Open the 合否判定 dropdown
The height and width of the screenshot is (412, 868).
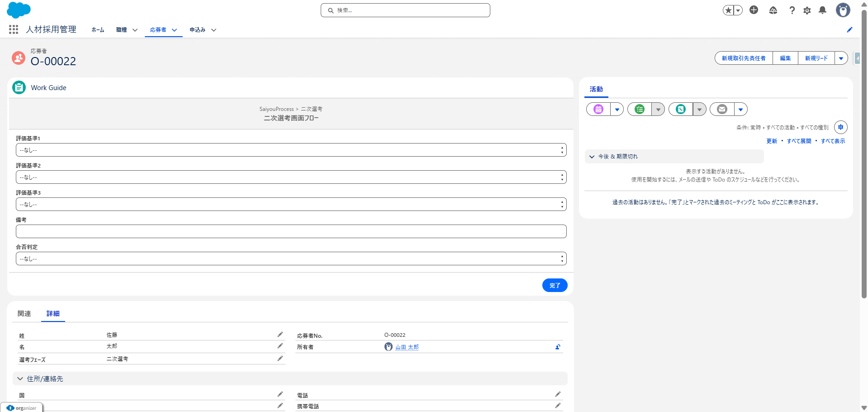click(x=291, y=259)
